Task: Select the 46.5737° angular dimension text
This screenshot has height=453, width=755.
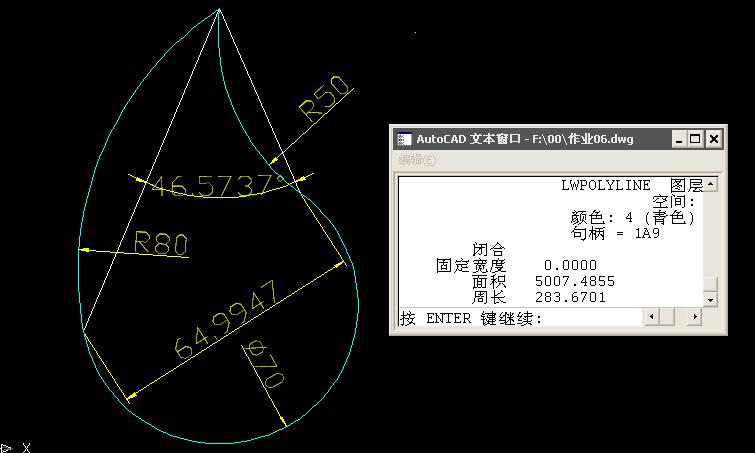Action: (x=220, y=185)
